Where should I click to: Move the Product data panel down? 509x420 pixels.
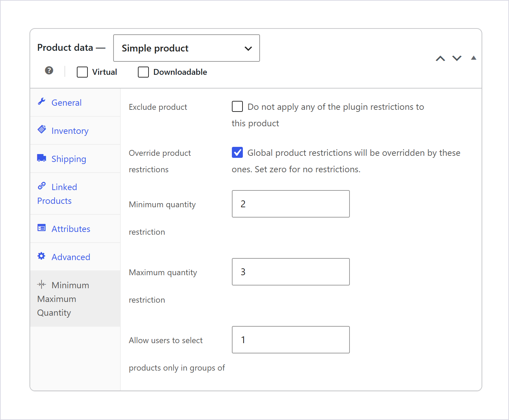pos(457,58)
